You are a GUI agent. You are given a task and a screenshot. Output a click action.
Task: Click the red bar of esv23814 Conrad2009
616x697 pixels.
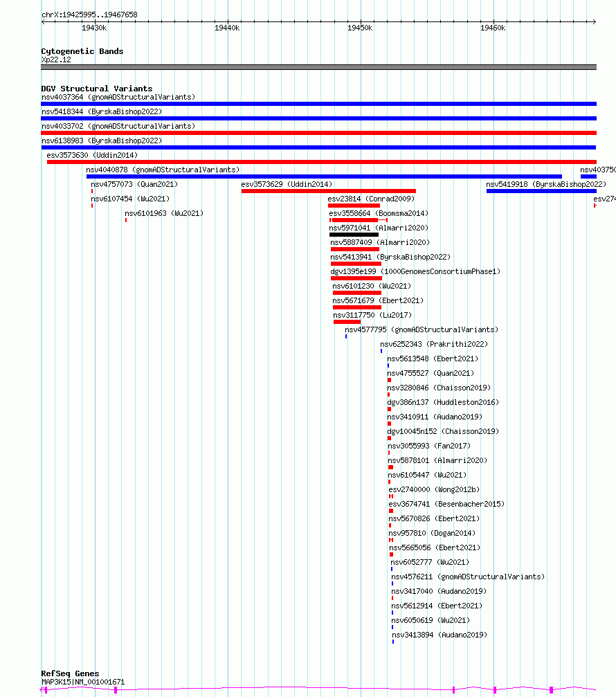click(x=354, y=206)
